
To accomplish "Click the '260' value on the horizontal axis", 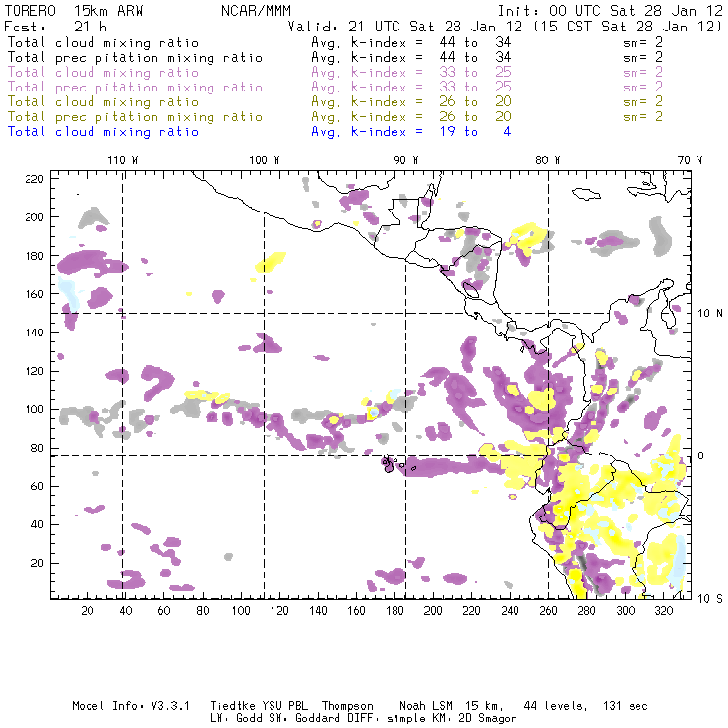I will [548, 611].
